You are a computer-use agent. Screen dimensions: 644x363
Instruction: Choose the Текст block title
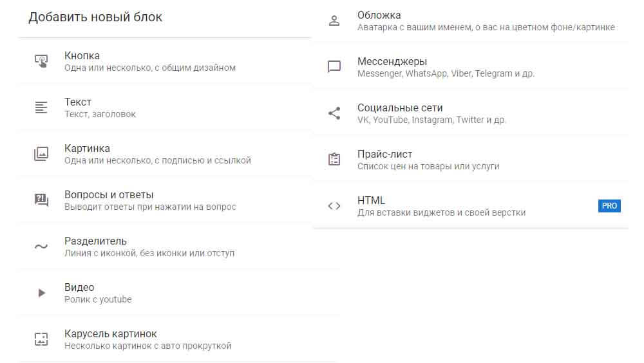78,102
